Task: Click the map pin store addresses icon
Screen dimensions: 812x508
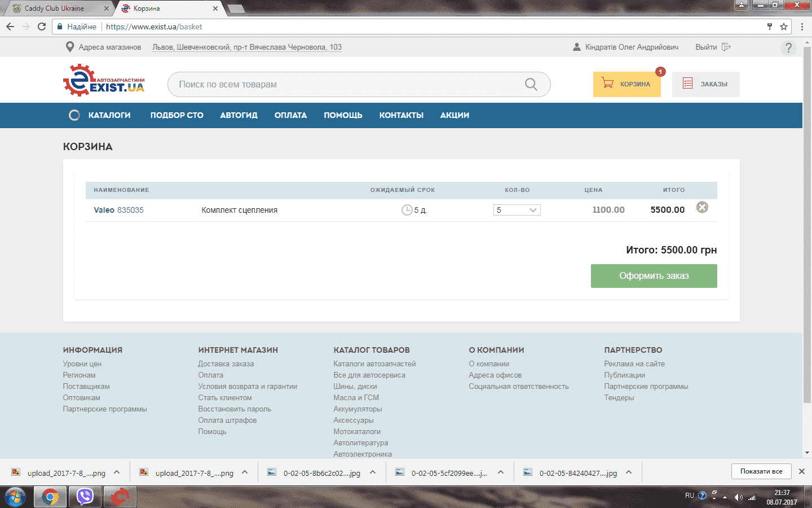Action: [x=70, y=47]
